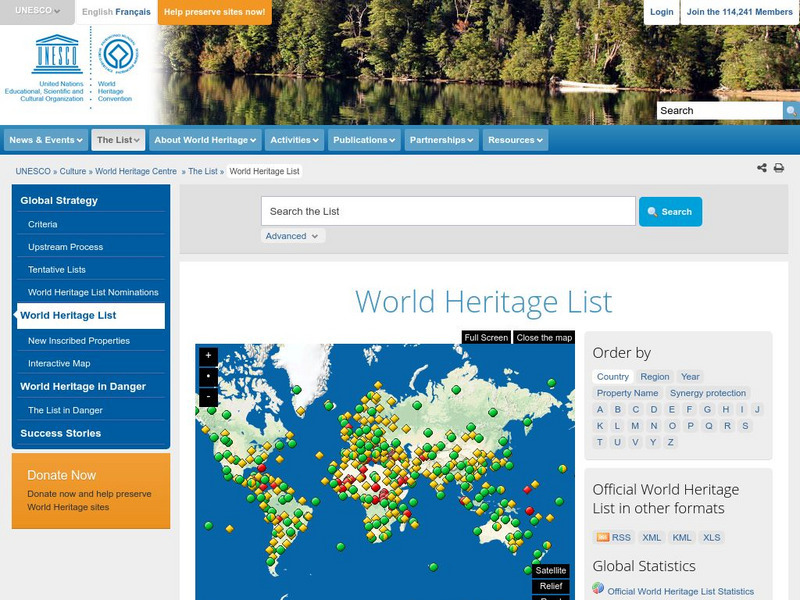Screen dimensions: 800x600
Task: Open The List dropdown menu
Action: pyautogui.click(x=121, y=140)
